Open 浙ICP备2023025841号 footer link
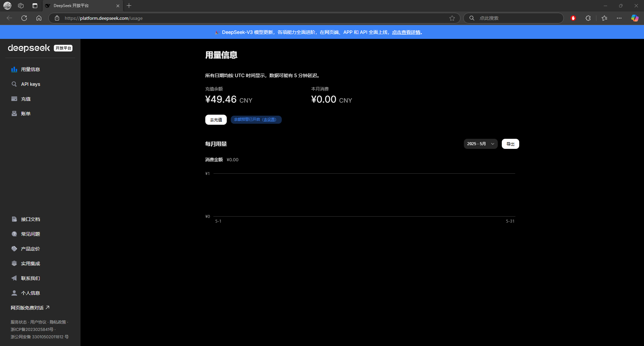This screenshot has height=346, width=644. pyautogui.click(x=32, y=330)
